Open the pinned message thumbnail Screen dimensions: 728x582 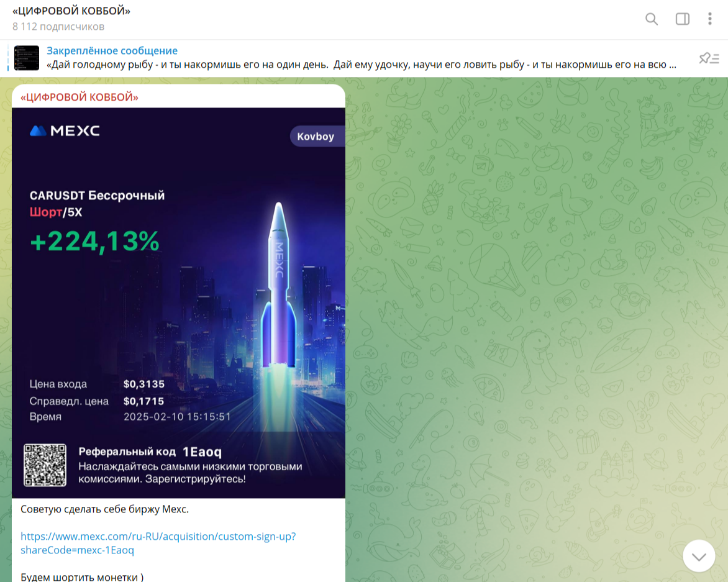[27, 58]
